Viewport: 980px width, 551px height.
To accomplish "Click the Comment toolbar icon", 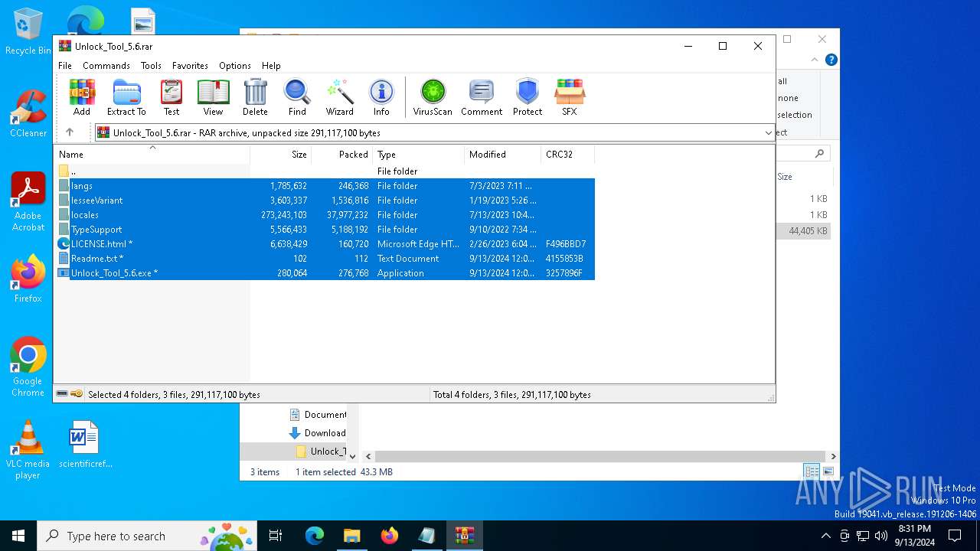I will 482,97.
